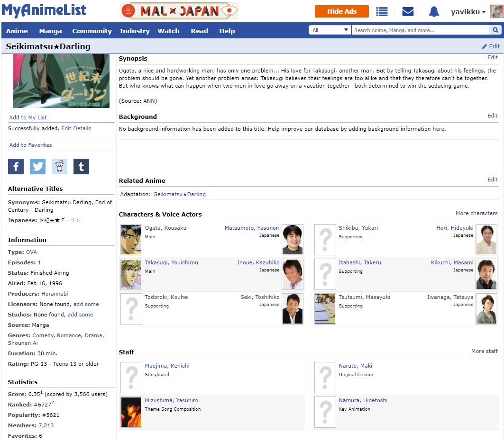Open Ogata Kousaku character thumbnail

131,240
